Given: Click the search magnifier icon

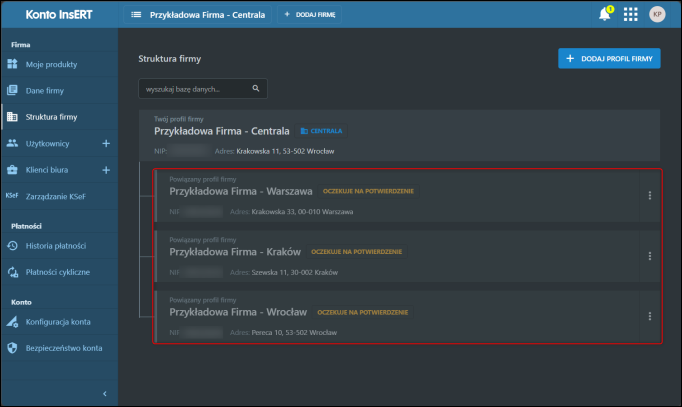Looking at the screenshot, I should click(x=256, y=89).
